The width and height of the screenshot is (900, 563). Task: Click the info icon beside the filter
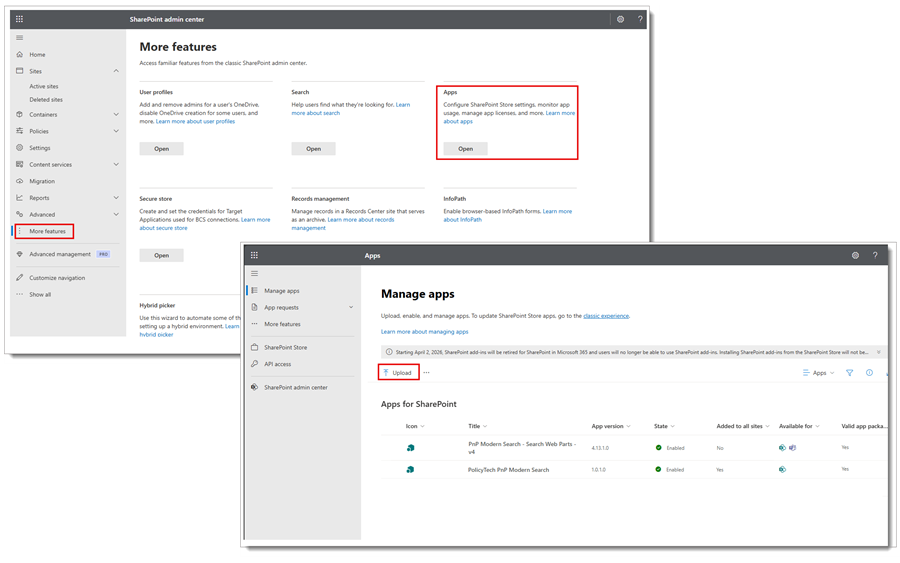coord(869,373)
